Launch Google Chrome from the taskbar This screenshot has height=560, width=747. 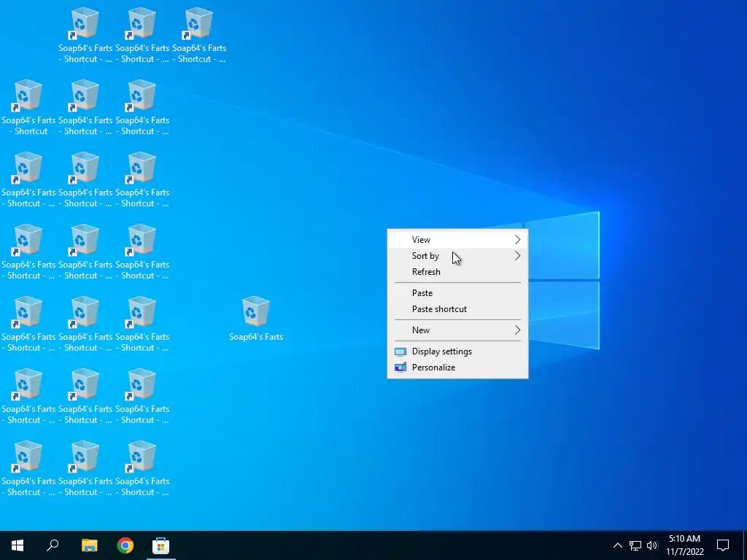tap(125, 545)
